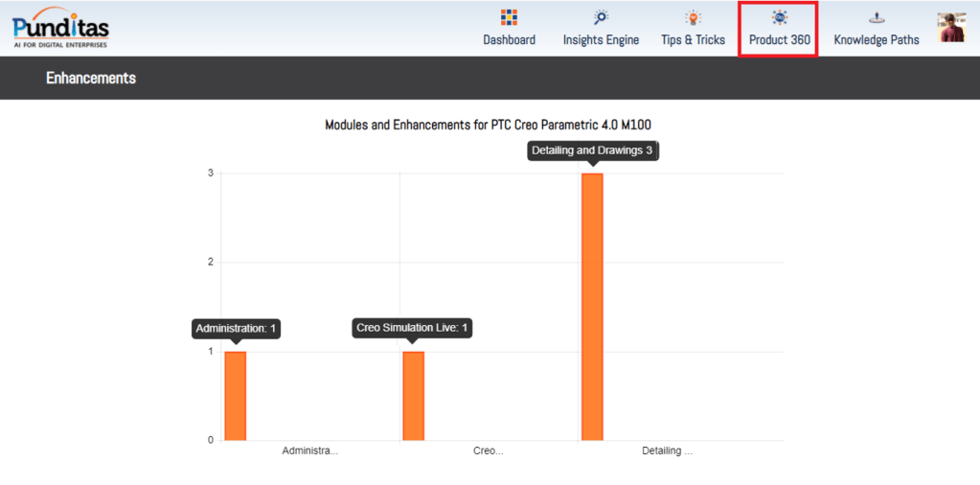Go to Tips & Tricks text label
Viewport: 980px width, 485px height.
pyautogui.click(x=693, y=40)
